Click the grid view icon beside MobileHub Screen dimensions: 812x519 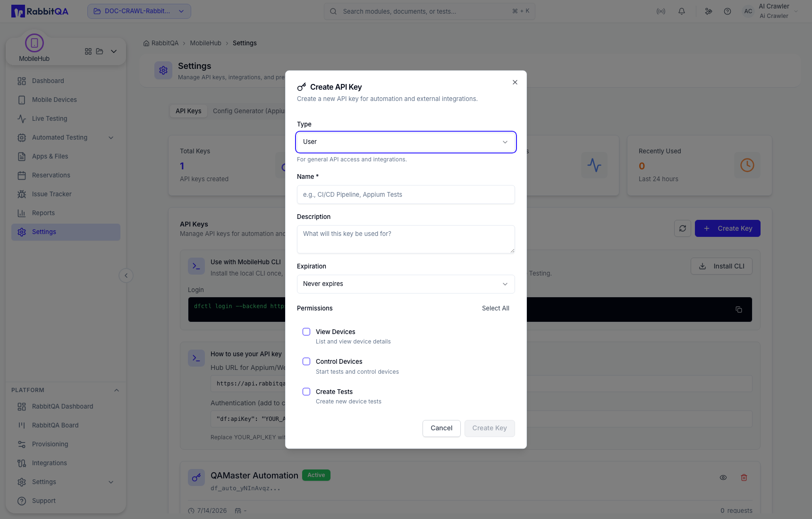tap(88, 51)
